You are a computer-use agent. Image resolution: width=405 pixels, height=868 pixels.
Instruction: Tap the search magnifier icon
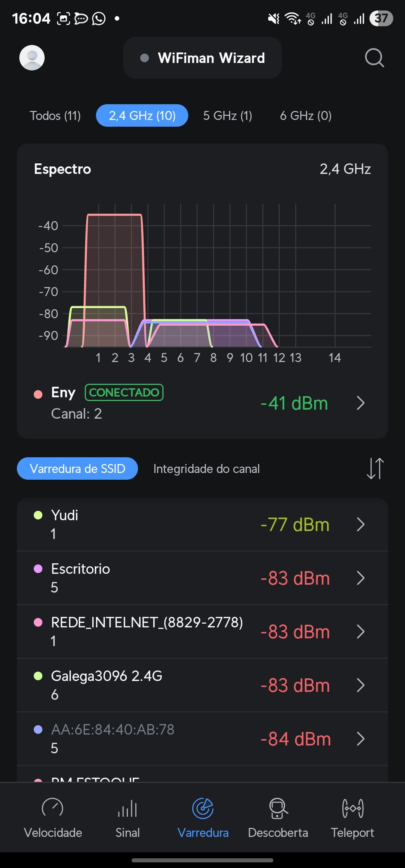374,58
